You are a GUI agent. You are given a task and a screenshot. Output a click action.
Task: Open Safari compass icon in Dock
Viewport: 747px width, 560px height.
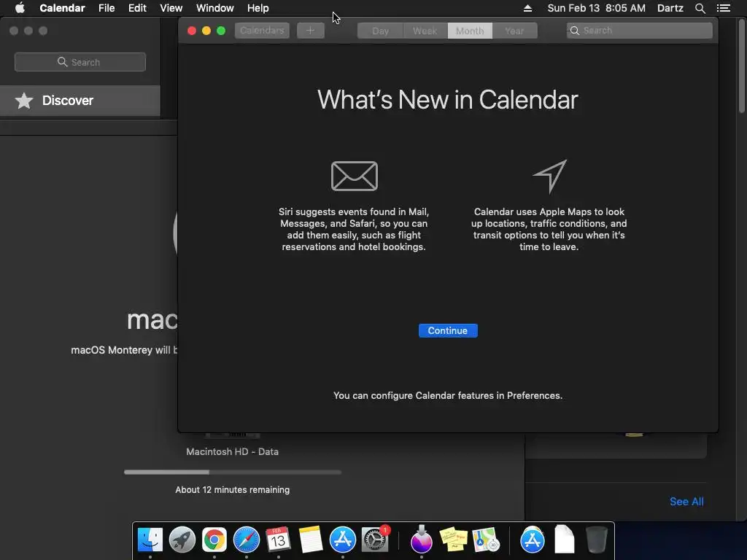(x=247, y=540)
